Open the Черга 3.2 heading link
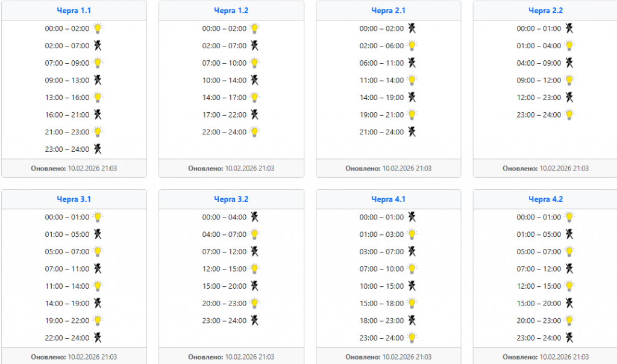This screenshot has width=617, height=364. (231, 199)
